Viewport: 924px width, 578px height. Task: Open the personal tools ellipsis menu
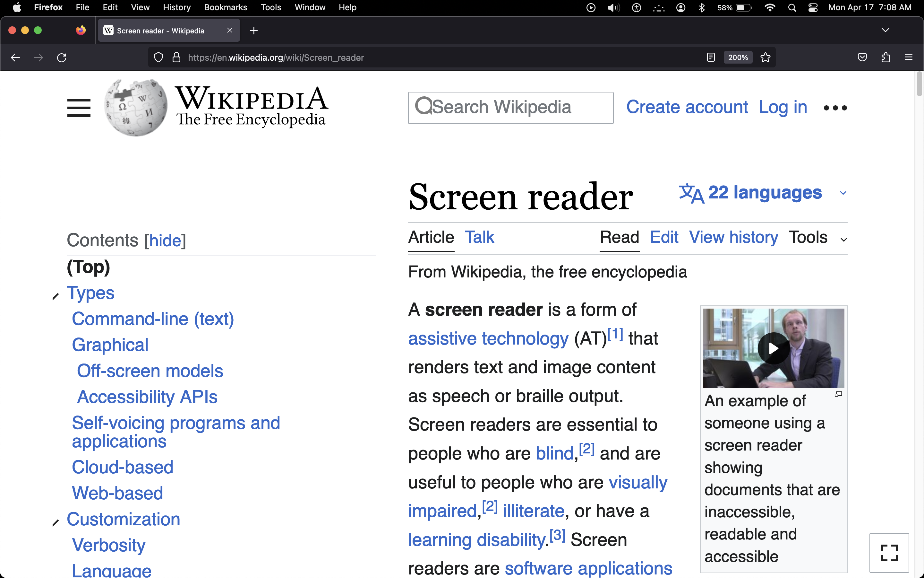(x=835, y=108)
